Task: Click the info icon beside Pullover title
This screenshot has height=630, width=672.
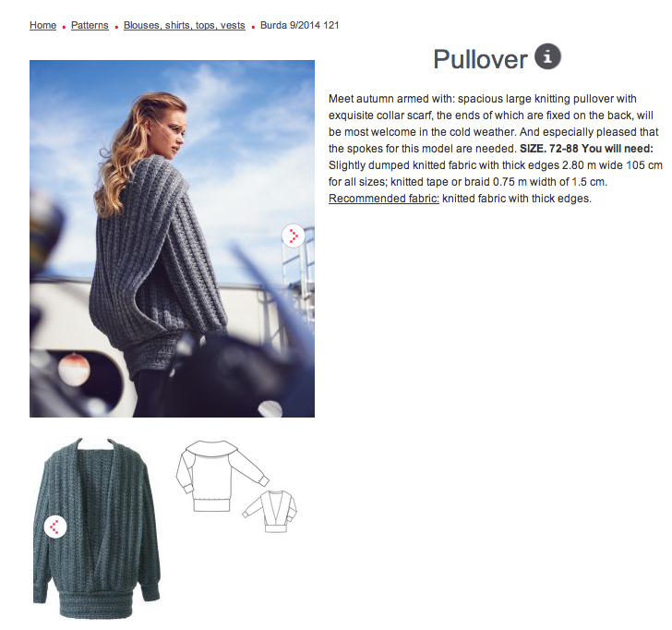Action: pos(547,56)
